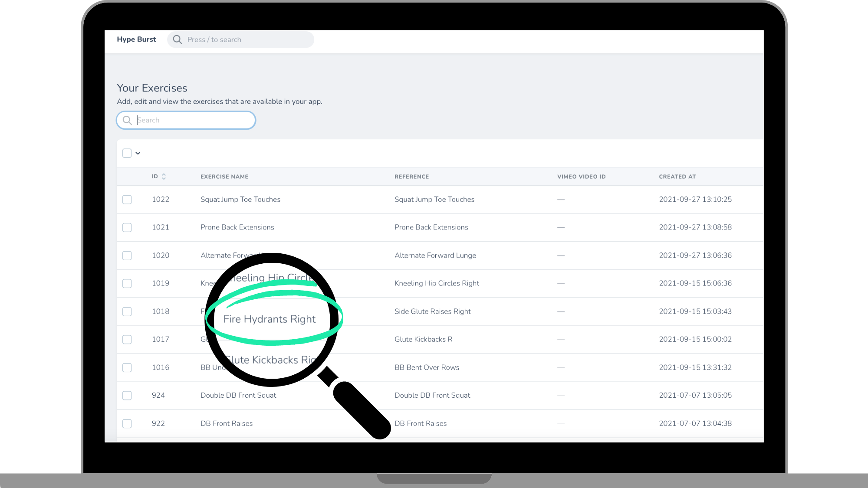Screen dimensions: 868x488
Task: Tick the checkbox for ID 1020
Action: (x=127, y=255)
